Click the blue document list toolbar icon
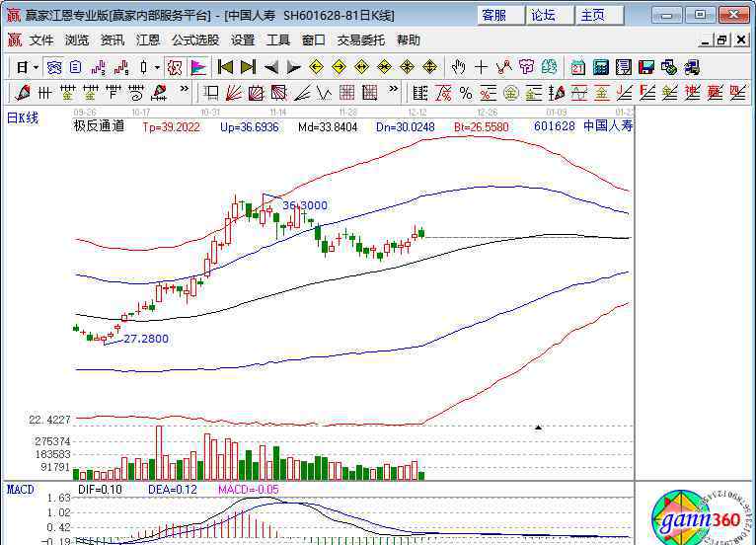Viewport: 756px width, 545px height. click(76, 67)
